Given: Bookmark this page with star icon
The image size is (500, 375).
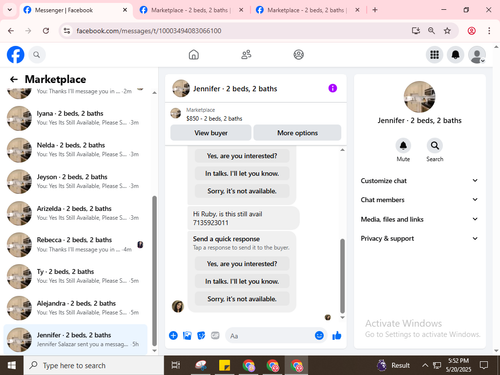Looking at the screenshot, I should (447, 31).
